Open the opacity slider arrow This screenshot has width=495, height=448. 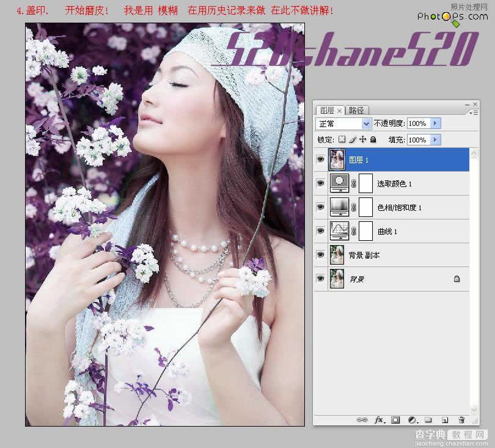(435, 123)
